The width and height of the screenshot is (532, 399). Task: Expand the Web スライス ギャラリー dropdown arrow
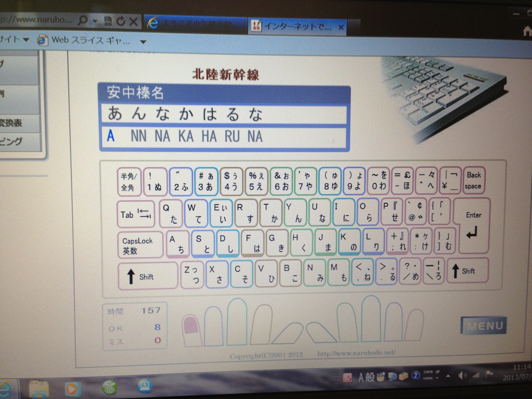[143, 42]
